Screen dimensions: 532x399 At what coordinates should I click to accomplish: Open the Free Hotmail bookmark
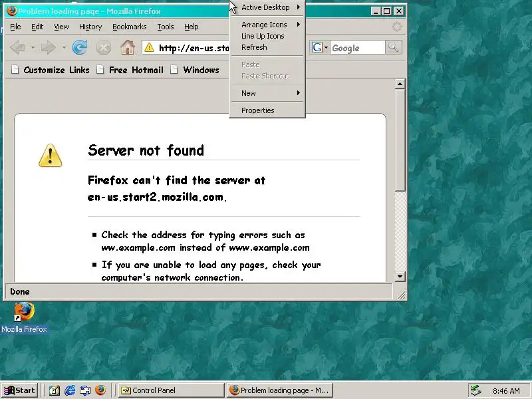click(x=130, y=70)
